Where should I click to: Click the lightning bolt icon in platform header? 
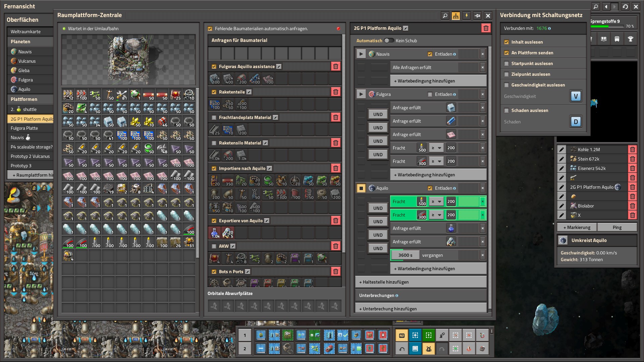tap(466, 15)
